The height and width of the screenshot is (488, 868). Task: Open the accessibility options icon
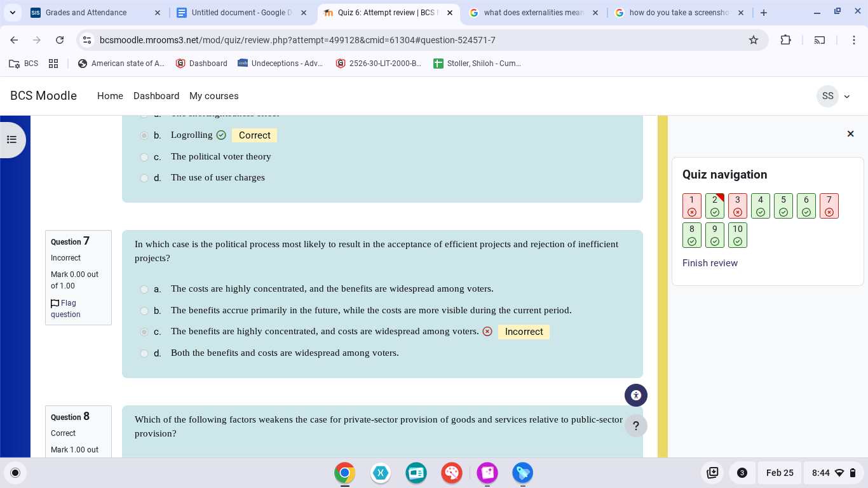(x=635, y=395)
